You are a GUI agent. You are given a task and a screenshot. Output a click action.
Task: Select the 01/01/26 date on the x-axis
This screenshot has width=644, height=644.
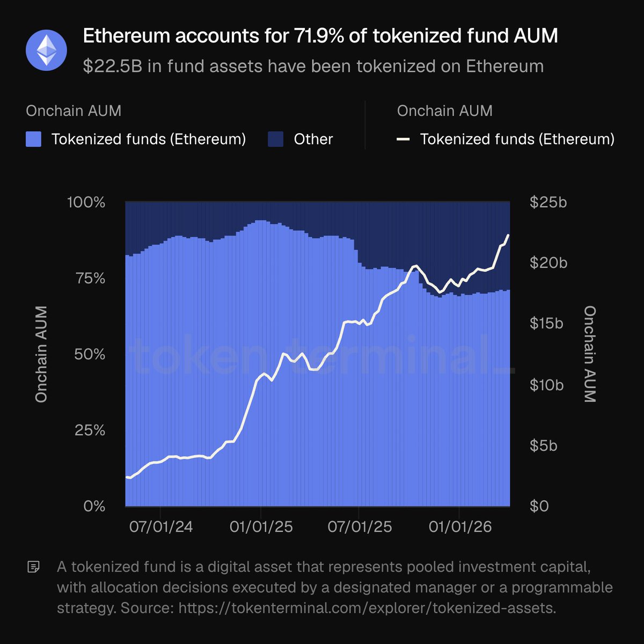click(x=460, y=526)
